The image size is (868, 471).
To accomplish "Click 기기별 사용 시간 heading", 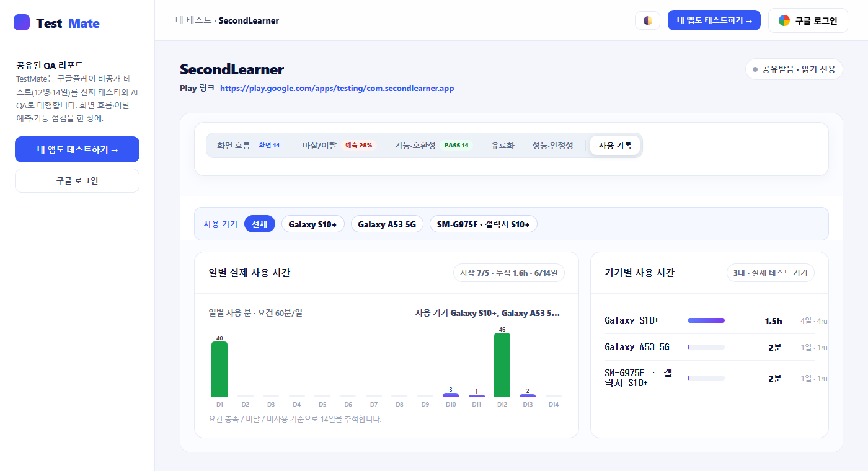I will (x=639, y=273).
